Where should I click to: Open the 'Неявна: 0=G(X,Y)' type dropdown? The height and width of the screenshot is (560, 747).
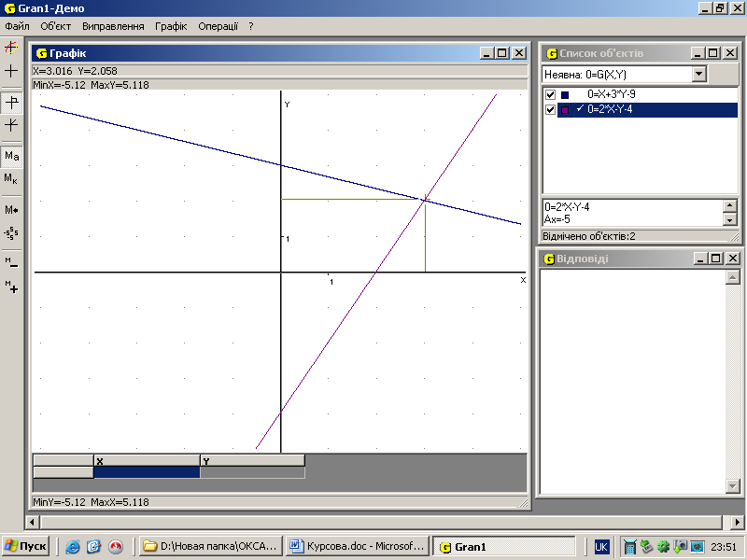(x=698, y=74)
